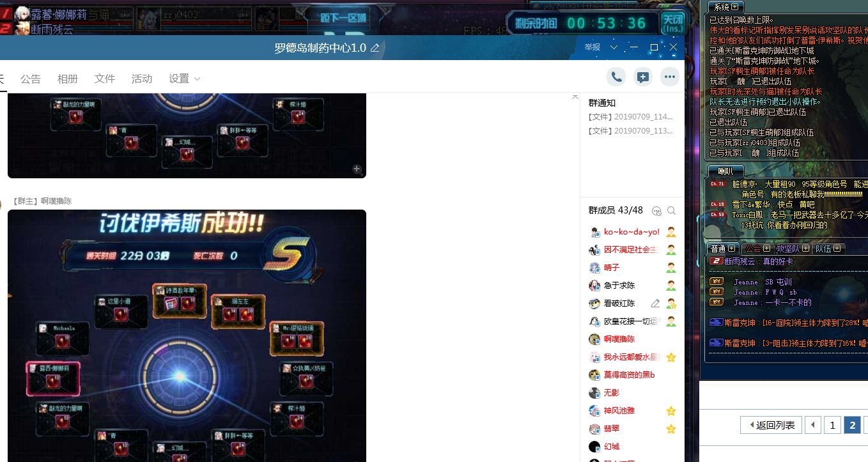Image resolution: width=868 pixels, height=462 pixels.
Task: Click the 群成员 43/48 heading
Action: click(x=616, y=211)
